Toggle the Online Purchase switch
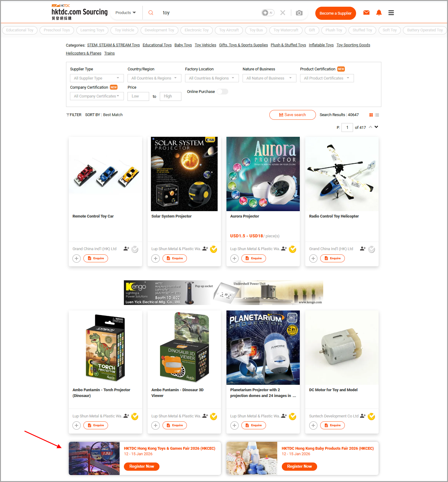This screenshot has width=448, height=482. click(x=222, y=92)
